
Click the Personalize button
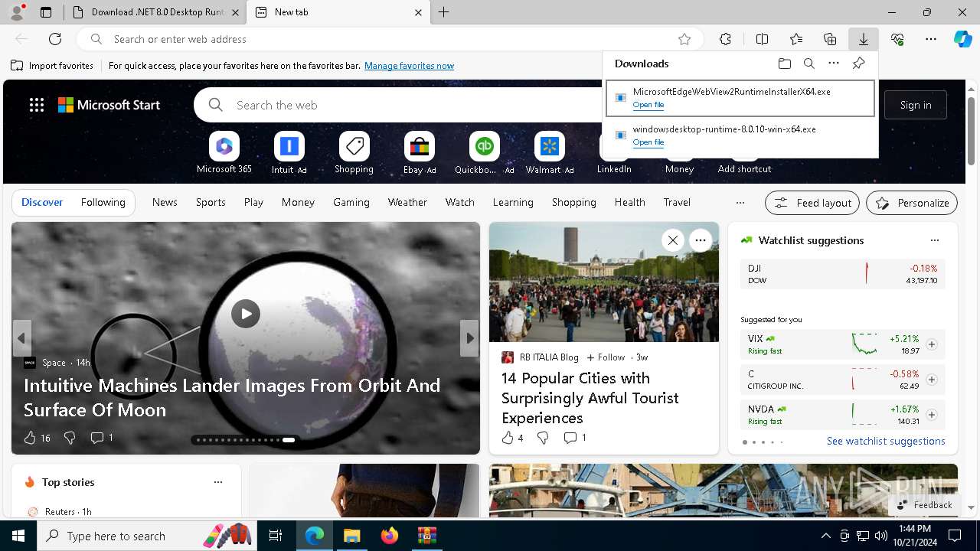pos(912,203)
